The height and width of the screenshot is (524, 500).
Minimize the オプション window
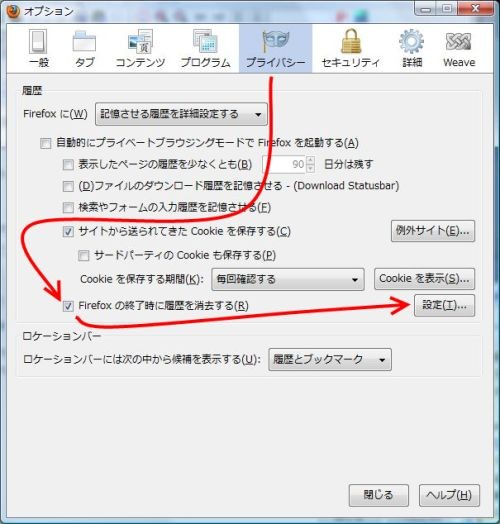(x=426, y=9)
